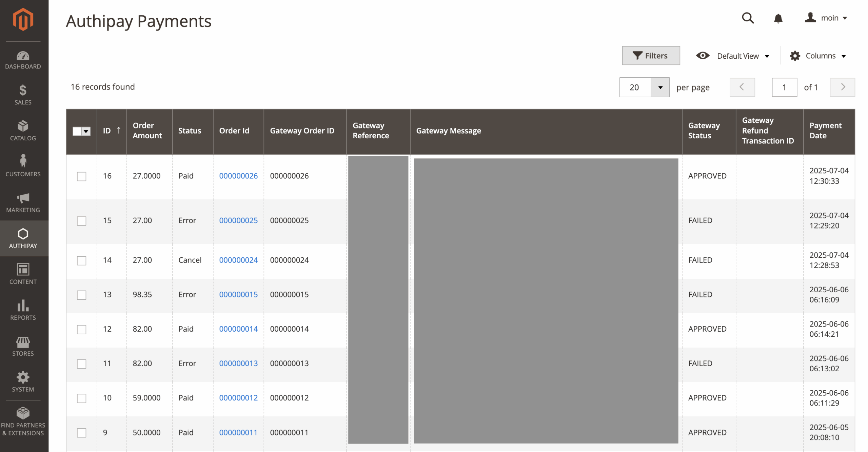Click the FAILED status in row 15
Image resolution: width=868 pixels, height=452 pixels.
[x=700, y=220]
